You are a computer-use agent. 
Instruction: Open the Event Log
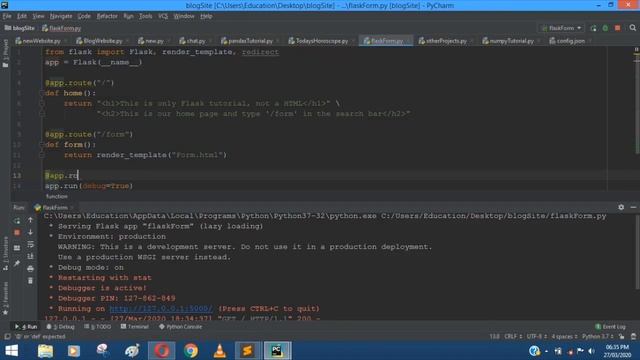611,327
